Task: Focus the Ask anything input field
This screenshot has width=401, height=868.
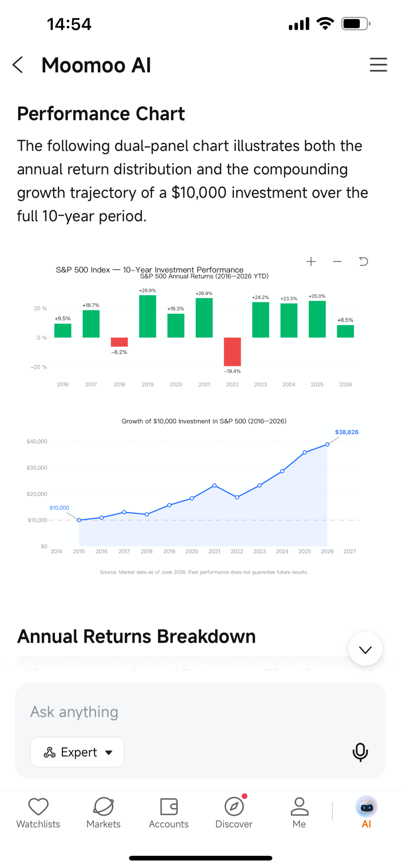Action: pos(200,712)
